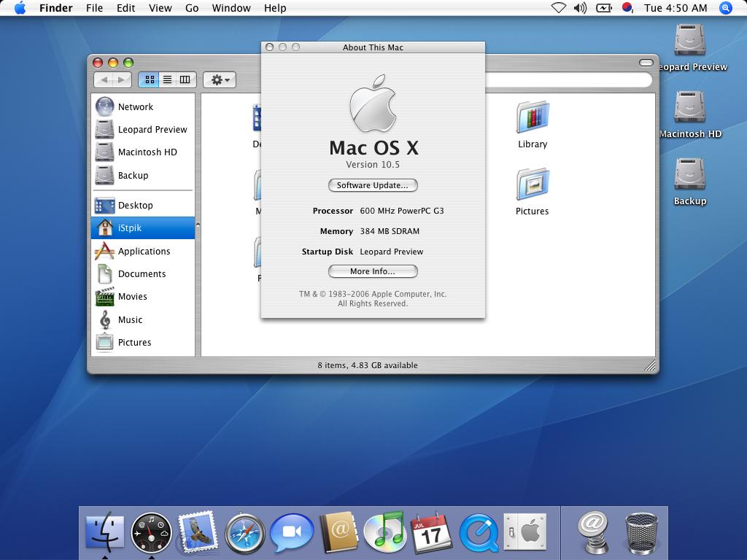747x560 pixels.
Task: Launch QuickTime Player from the Dock
Action: pos(479,533)
